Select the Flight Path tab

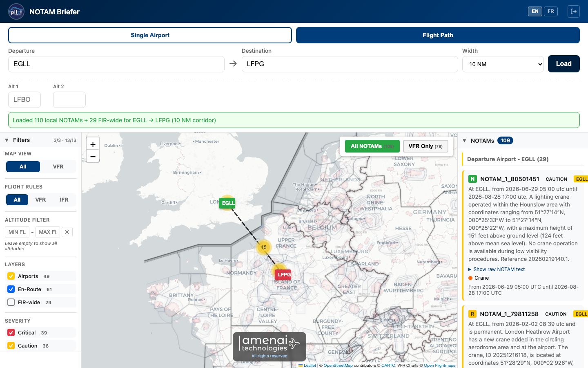coord(438,35)
